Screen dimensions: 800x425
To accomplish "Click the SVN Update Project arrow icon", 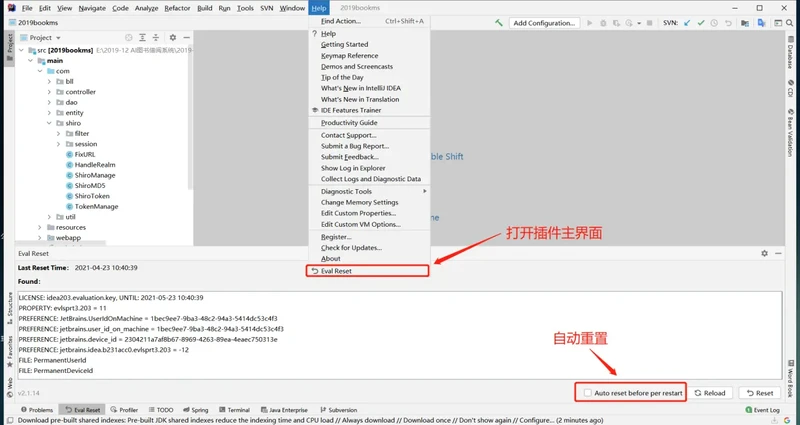I will [x=687, y=22].
